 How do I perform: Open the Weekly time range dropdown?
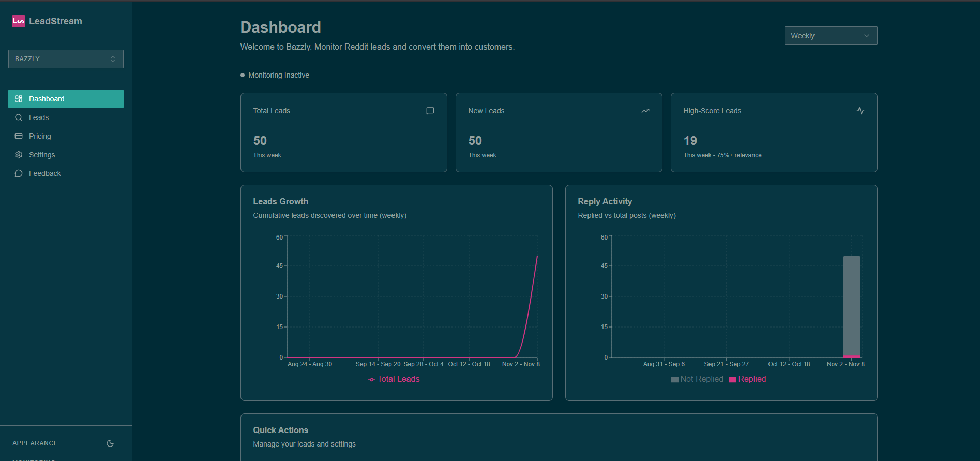pyautogui.click(x=831, y=36)
